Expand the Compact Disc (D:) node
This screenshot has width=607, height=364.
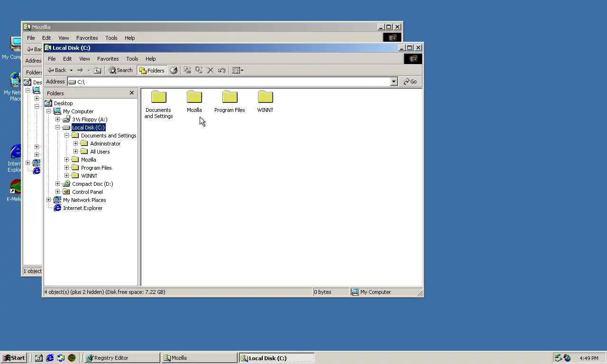tap(57, 184)
